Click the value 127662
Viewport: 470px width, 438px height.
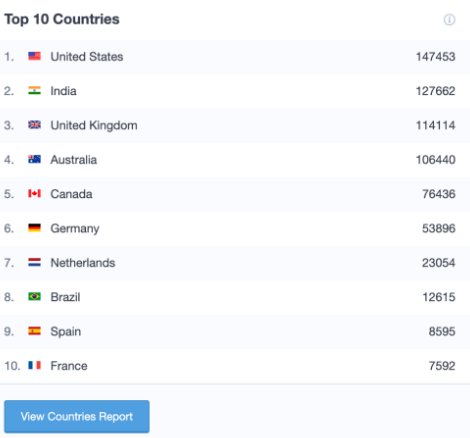point(435,91)
